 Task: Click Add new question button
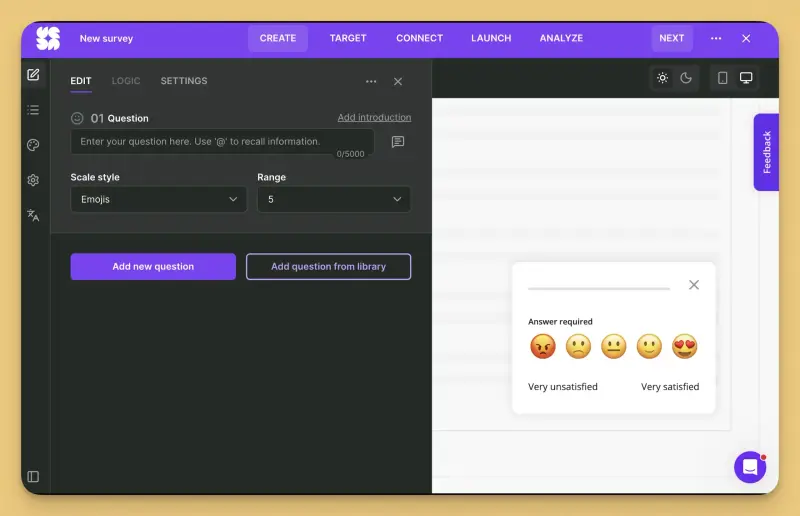(x=153, y=266)
